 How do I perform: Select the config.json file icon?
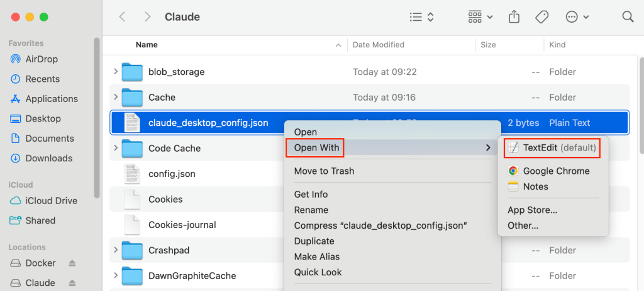pyautogui.click(x=132, y=174)
